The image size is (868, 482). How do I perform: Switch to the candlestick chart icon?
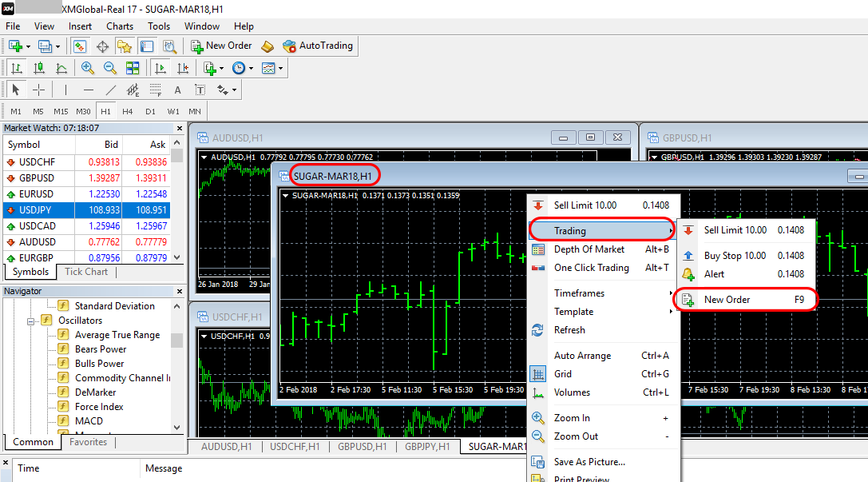pos(39,68)
